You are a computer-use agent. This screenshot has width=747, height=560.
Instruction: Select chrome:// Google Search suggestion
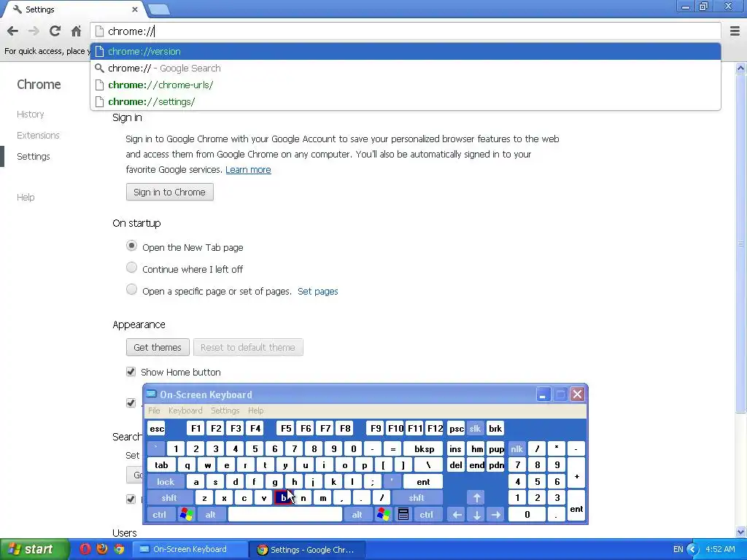[x=406, y=68]
